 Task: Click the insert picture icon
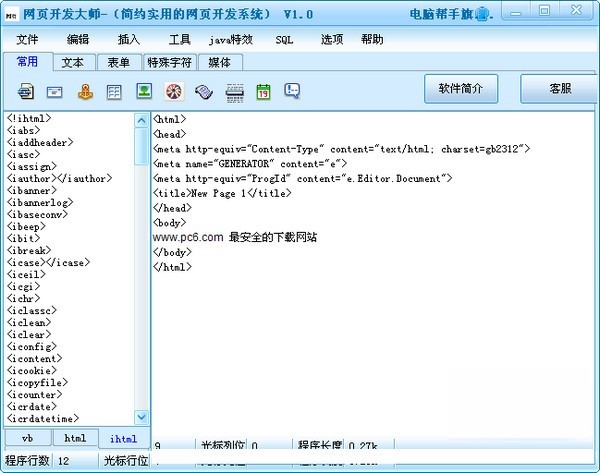pos(145,91)
